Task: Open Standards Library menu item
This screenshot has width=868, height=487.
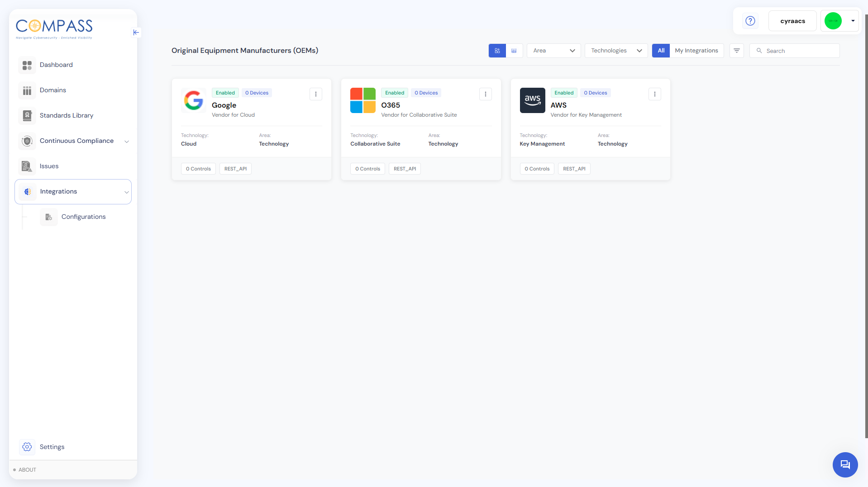Action: (67, 115)
